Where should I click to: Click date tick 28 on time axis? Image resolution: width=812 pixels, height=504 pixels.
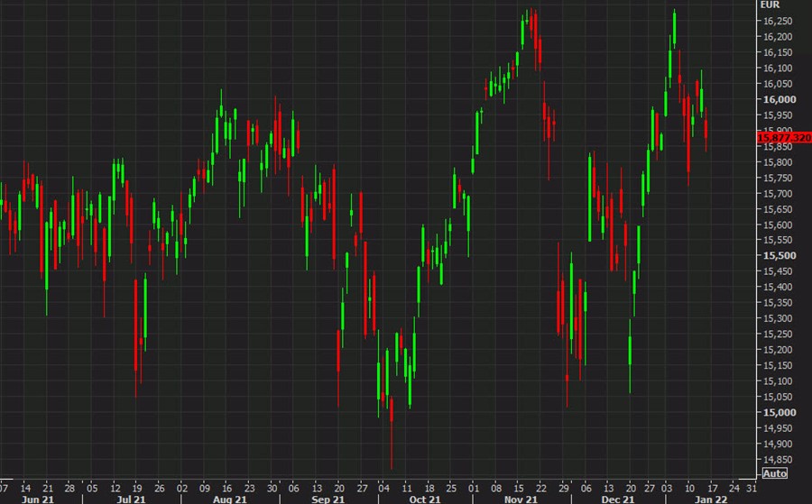[x=69, y=488]
